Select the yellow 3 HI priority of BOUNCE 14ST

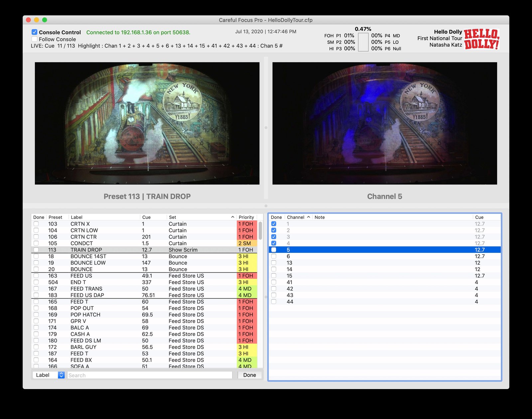pyautogui.click(x=247, y=256)
